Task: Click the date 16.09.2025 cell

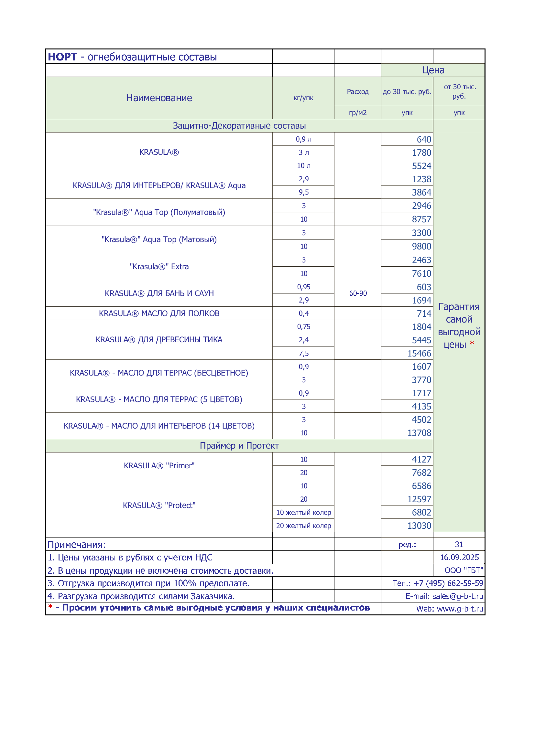Action: coord(459,557)
